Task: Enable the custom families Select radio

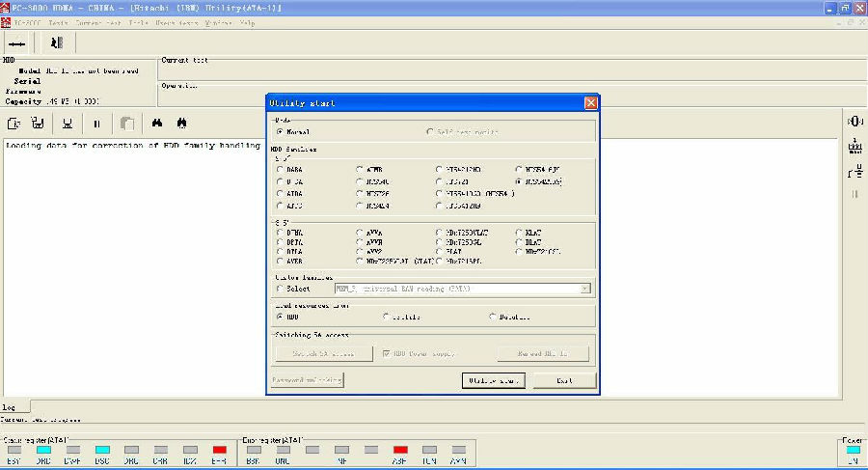Action: click(280, 289)
